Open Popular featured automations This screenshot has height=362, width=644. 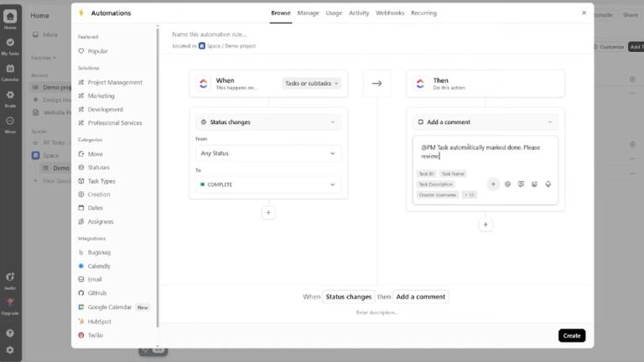click(x=93, y=51)
